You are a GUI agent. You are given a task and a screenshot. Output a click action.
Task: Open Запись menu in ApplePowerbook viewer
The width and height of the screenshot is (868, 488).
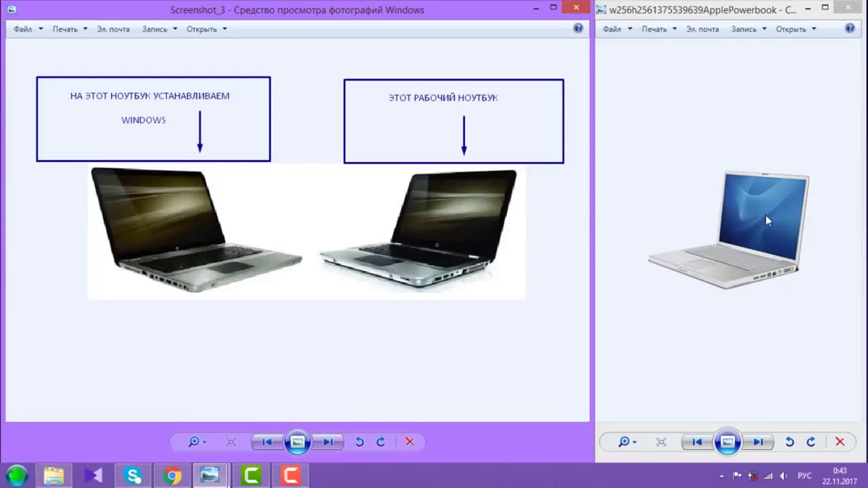click(x=749, y=29)
